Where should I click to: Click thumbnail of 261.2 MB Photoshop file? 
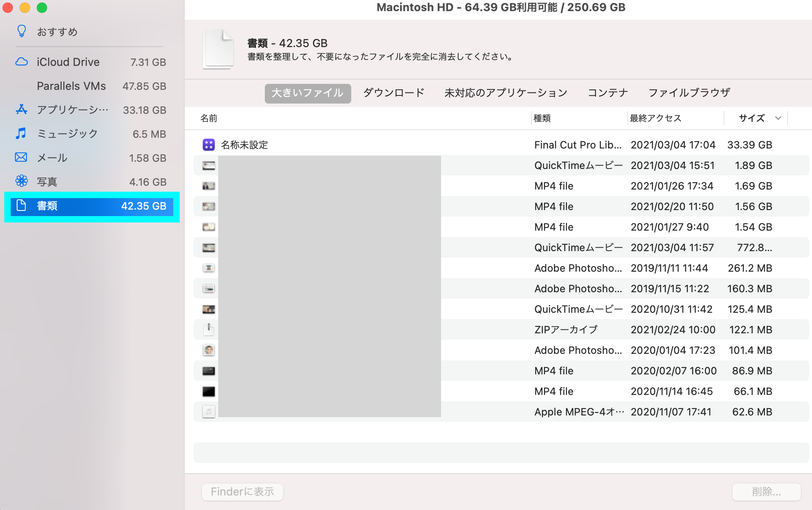pos(208,268)
